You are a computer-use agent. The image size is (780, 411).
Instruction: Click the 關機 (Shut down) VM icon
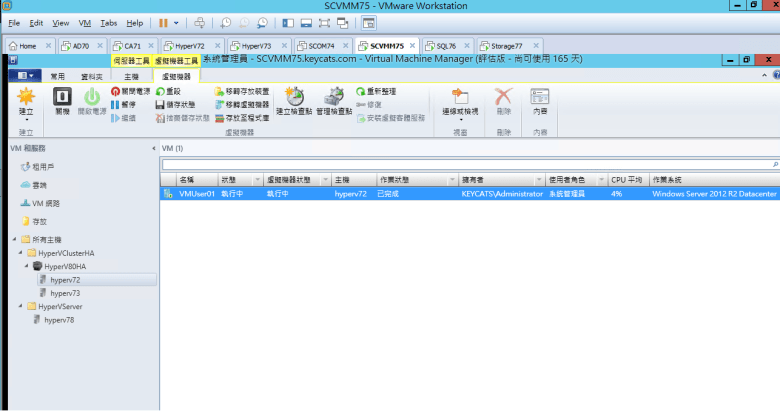(x=62, y=99)
